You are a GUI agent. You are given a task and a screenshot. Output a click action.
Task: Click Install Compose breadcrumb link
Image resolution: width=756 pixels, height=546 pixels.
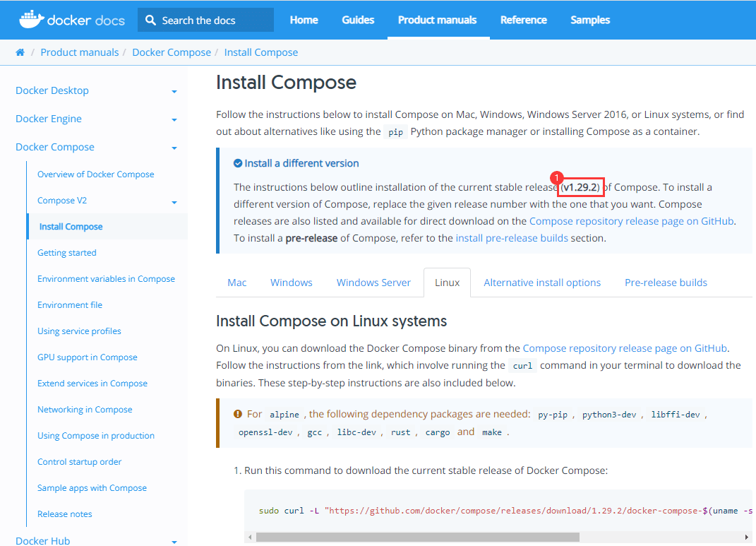point(261,52)
